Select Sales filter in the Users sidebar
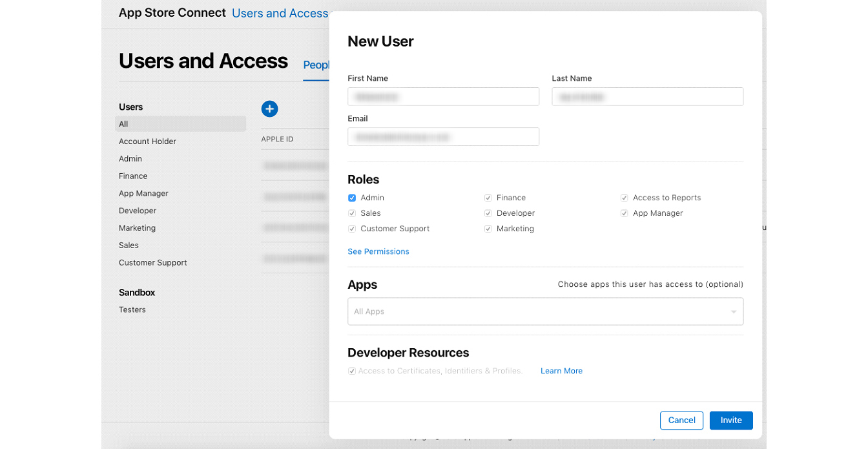The width and height of the screenshot is (868, 449). (x=129, y=245)
